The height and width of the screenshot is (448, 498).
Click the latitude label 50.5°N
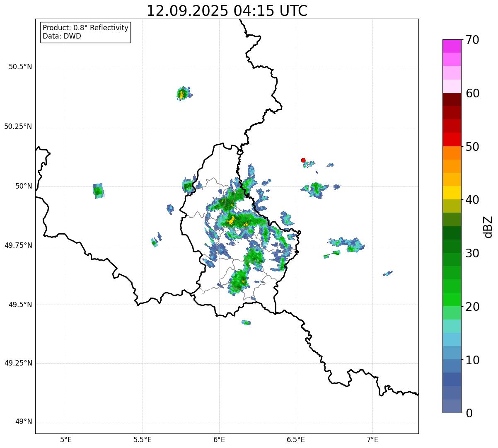(x=20, y=67)
